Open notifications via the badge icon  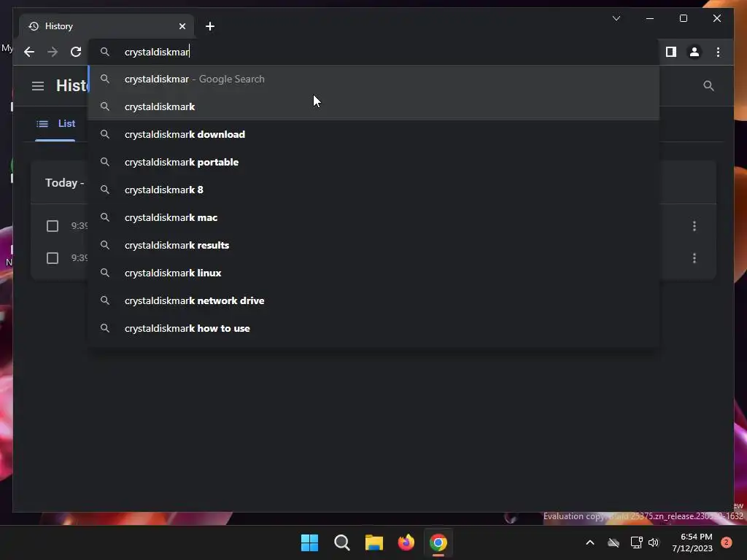[726, 542]
